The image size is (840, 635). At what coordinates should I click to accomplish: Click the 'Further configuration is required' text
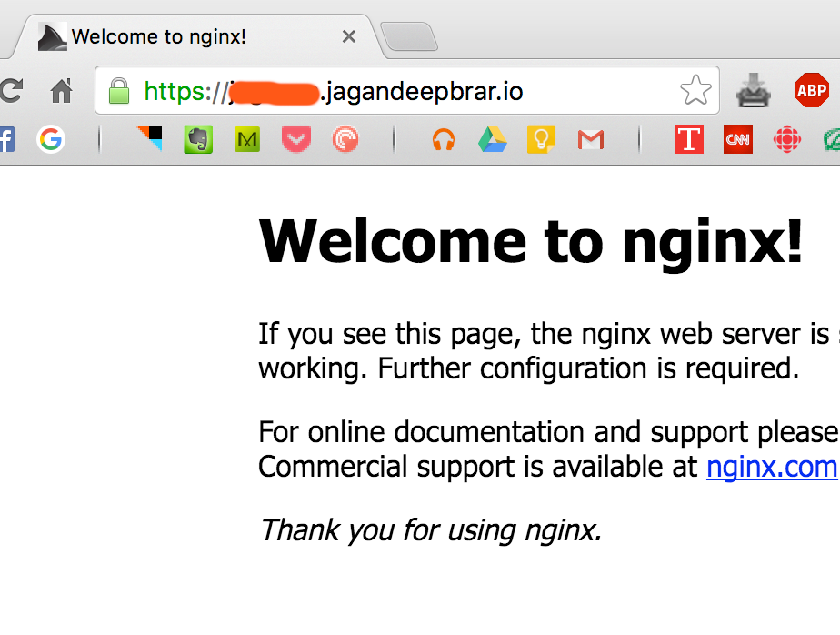coord(588,368)
